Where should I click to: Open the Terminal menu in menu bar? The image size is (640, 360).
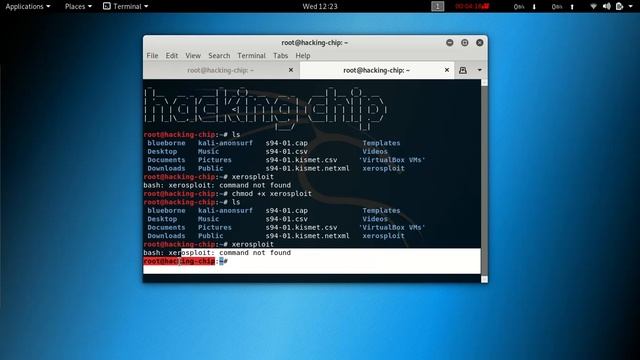pyautogui.click(x=251, y=56)
